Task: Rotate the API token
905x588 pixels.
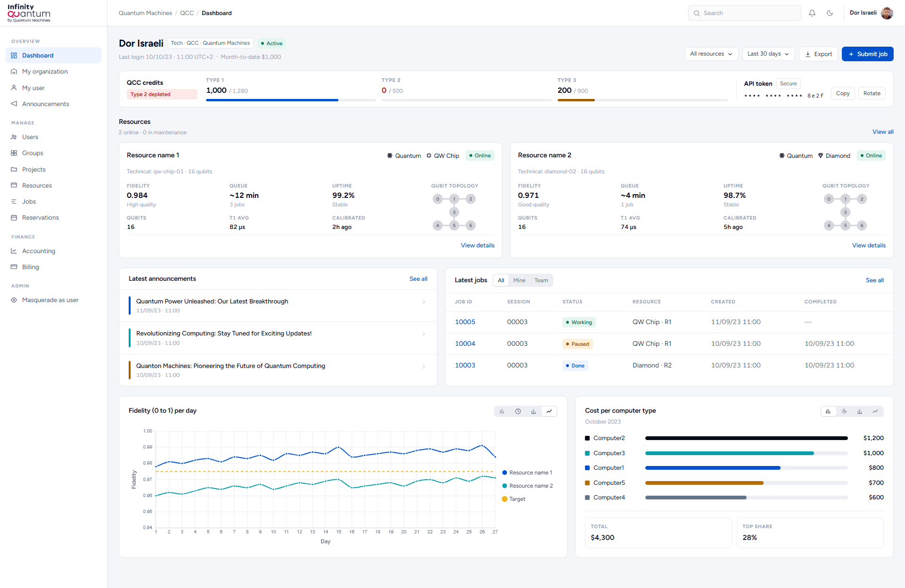Action: coord(872,93)
